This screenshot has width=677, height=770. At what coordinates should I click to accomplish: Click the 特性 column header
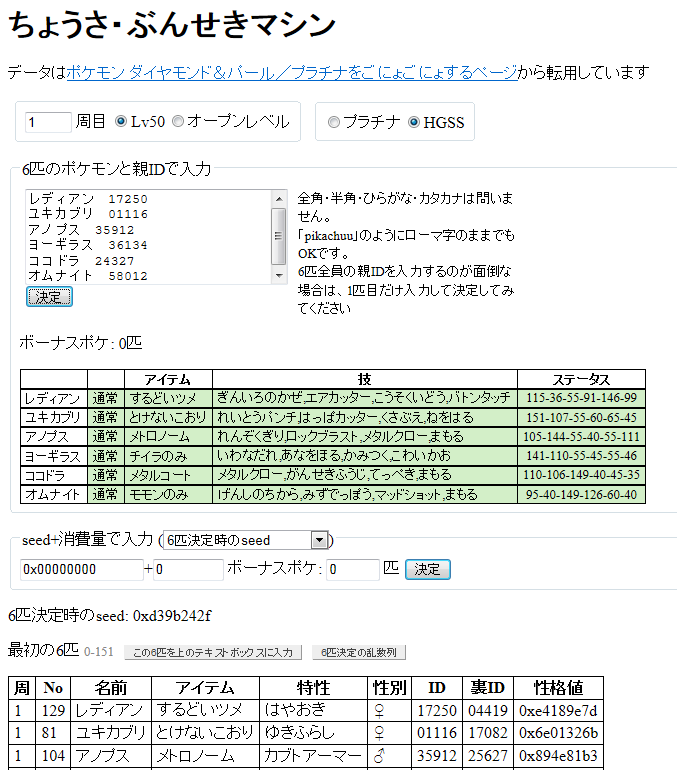click(313, 688)
